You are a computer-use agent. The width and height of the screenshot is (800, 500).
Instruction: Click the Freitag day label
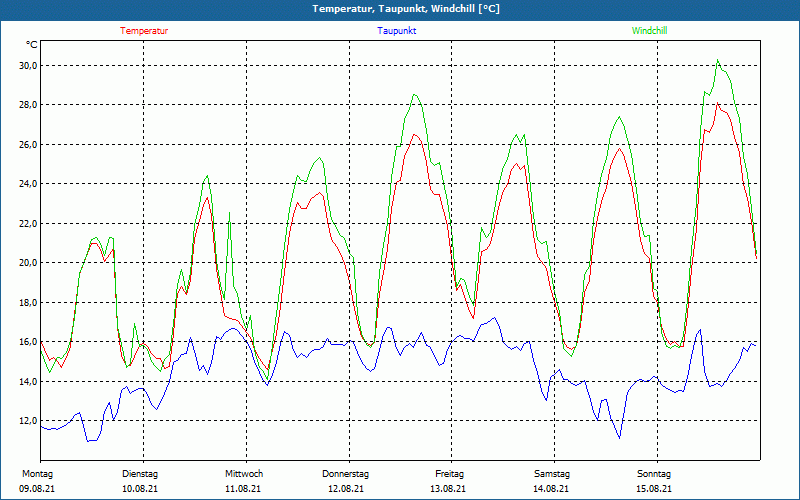pyautogui.click(x=449, y=474)
